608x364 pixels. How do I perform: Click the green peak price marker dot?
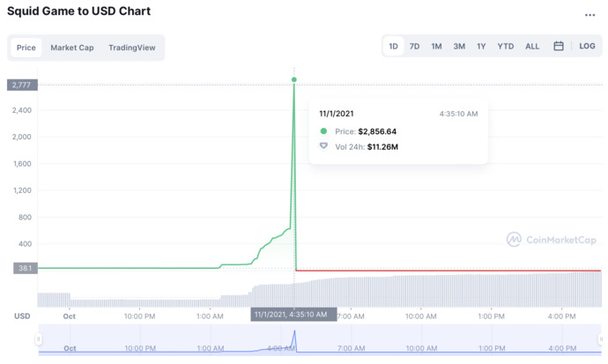[294, 79]
